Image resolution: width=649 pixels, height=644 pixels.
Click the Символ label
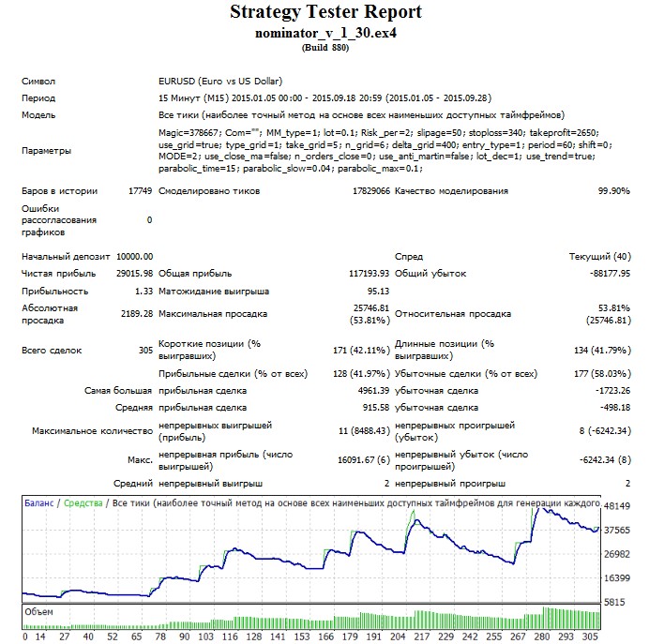click(38, 81)
